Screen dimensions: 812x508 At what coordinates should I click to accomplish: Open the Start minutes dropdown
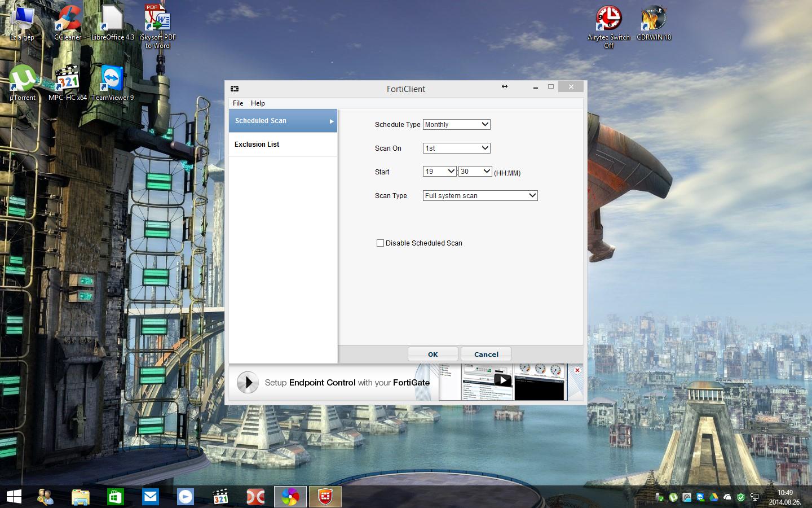475,171
